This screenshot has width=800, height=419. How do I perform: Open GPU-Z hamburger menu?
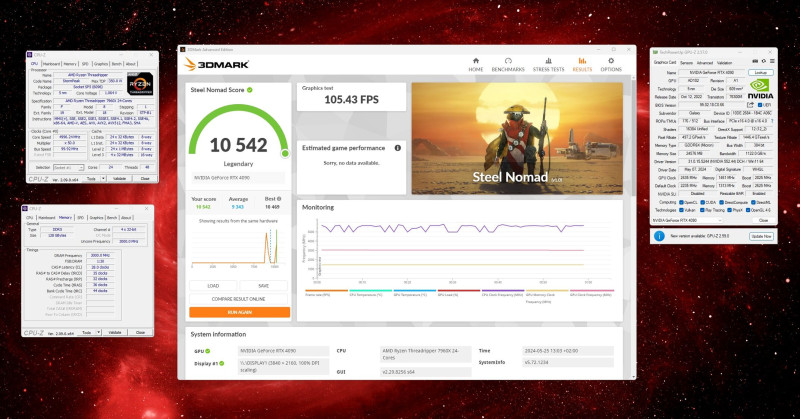tap(772, 61)
